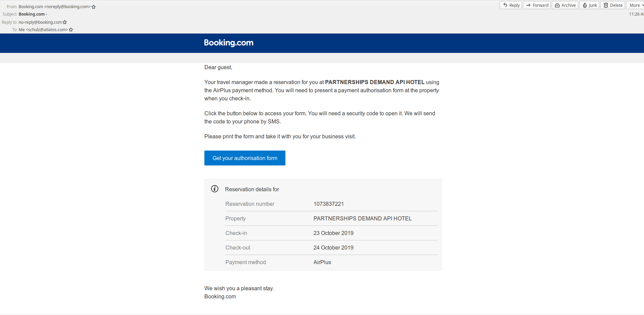Click the Booking.com logo in banner
The width and height of the screenshot is (644, 315).
click(x=229, y=43)
